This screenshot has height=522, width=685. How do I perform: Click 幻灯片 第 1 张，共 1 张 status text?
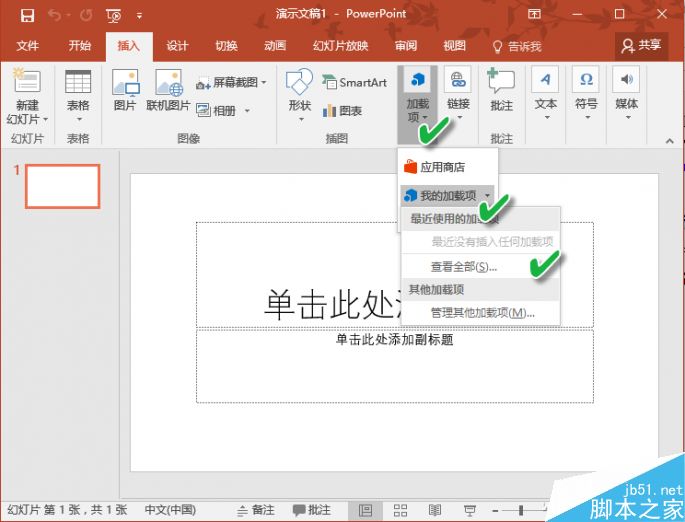tap(67, 510)
